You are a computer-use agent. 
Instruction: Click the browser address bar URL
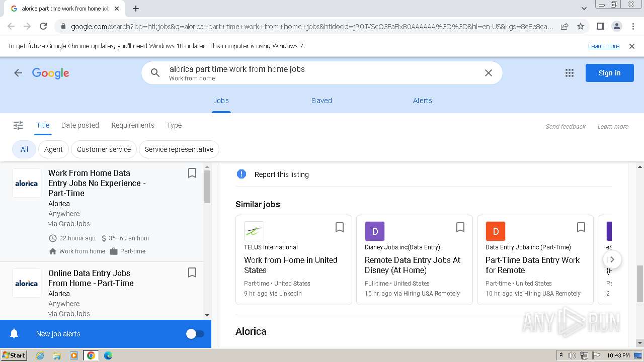click(312, 26)
